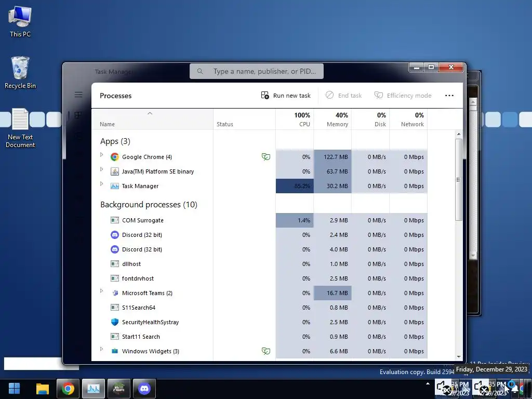Screen dimensions: 532x399
Task: Select the Background processes (10) group header
Action: [x=149, y=205]
